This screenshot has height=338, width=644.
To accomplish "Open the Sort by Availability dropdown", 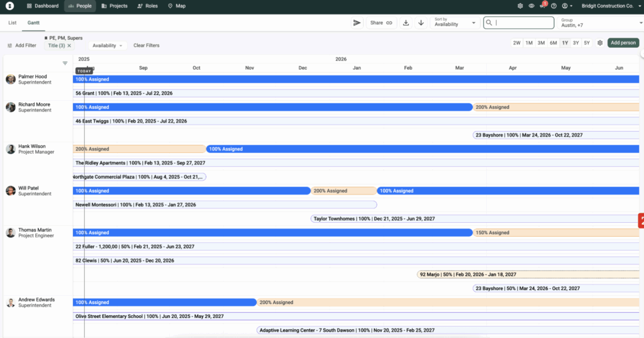I will [455, 23].
